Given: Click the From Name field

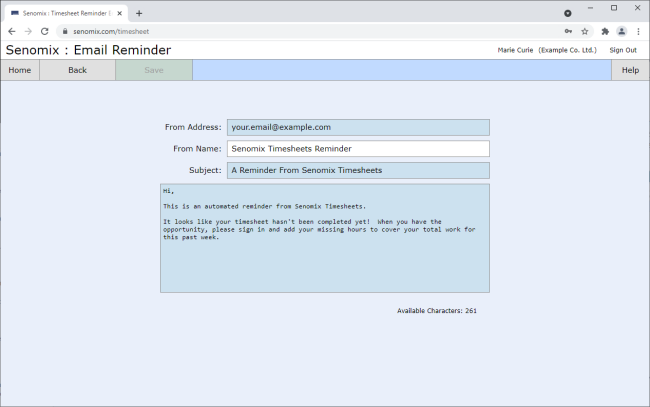Looking at the screenshot, I should [358, 149].
